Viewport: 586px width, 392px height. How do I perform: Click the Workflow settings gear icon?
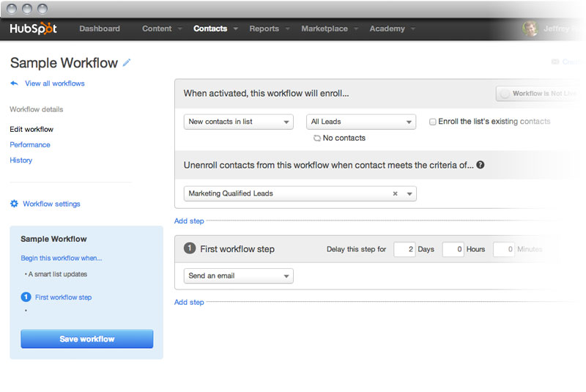click(14, 204)
